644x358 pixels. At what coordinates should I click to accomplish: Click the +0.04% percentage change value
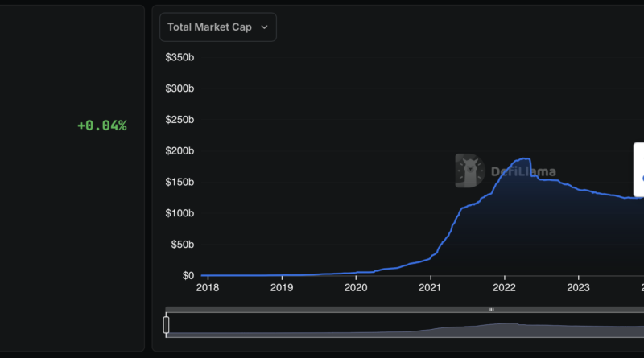[x=101, y=126]
